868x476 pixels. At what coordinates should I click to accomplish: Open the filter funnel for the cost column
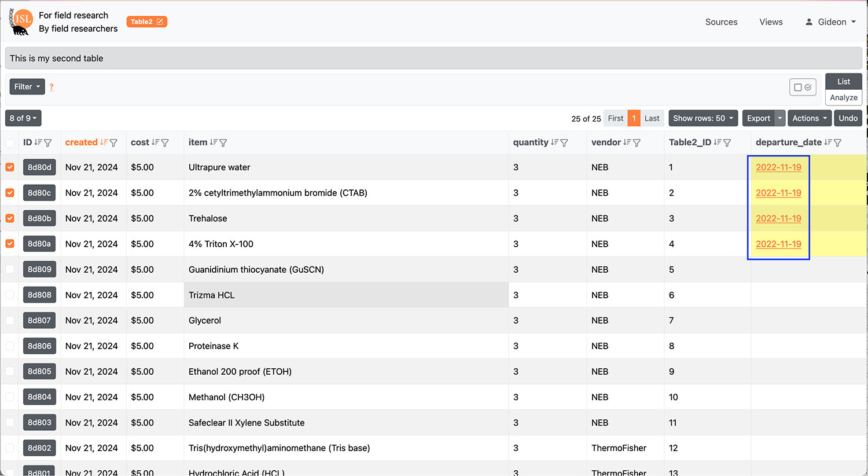pos(165,142)
